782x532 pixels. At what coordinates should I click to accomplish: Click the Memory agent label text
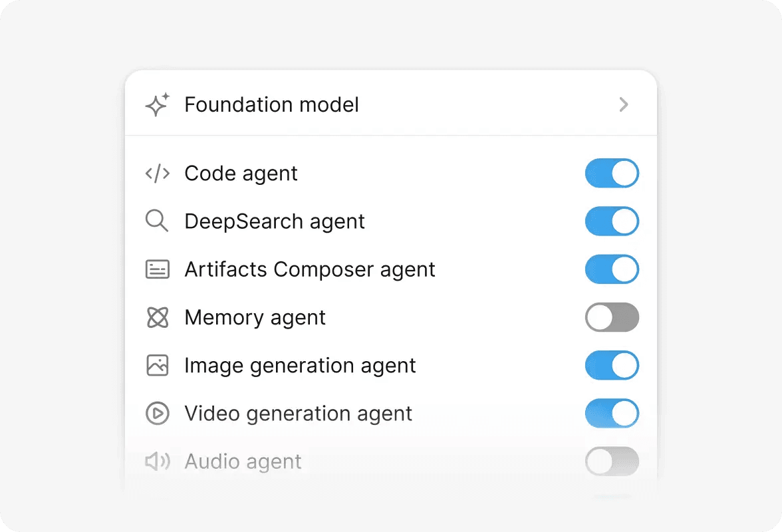click(x=255, y=317)
